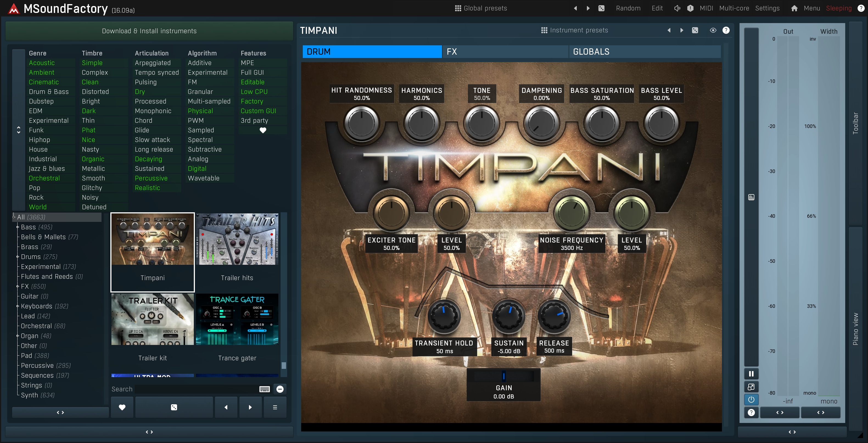Toggle the Low CPU feature filter
The width and height of the screenshot is (868, 443).
coord(254,92)
